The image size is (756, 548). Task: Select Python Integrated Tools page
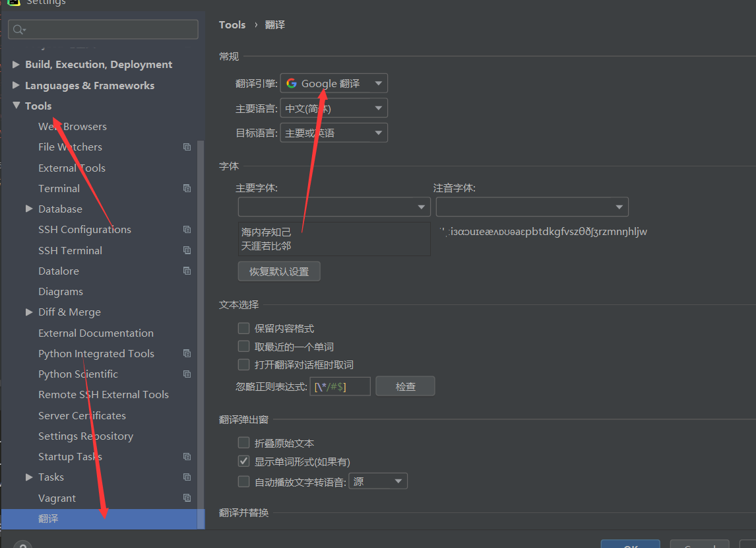(96, 354)
